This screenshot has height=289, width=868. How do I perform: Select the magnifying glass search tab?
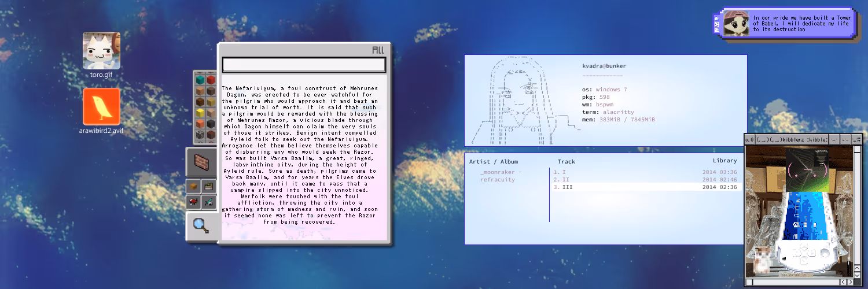[201, 225]
